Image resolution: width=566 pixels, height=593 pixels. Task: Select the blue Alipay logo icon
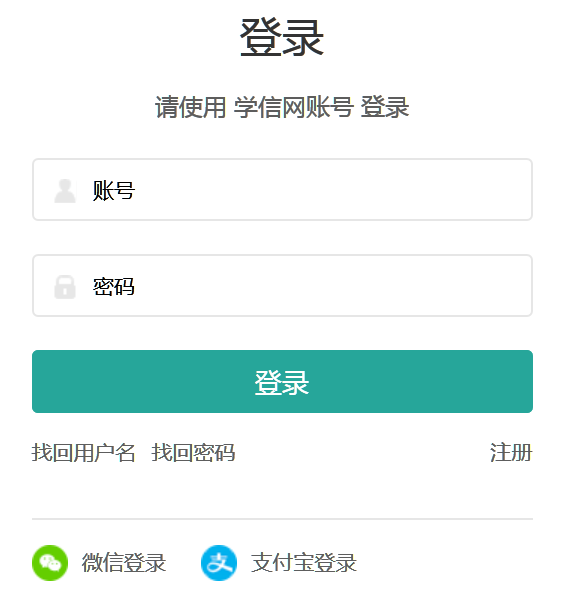[x=219, y=563]
